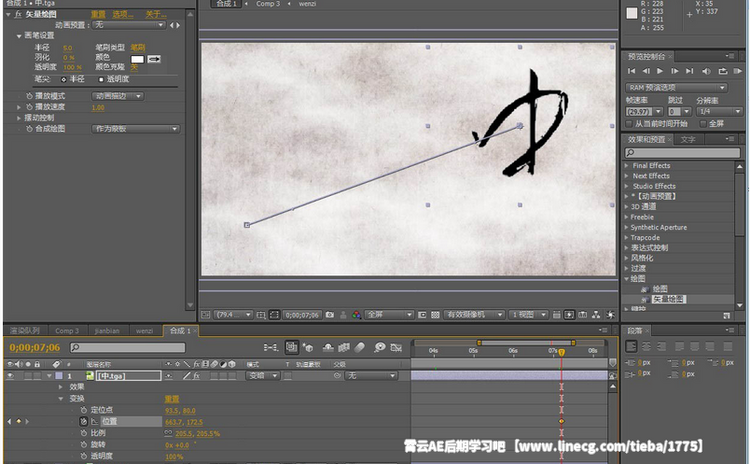This screenshot has width=750, height=464.
Task: Toggle the region of interest icon
Action: pos(422,315)
